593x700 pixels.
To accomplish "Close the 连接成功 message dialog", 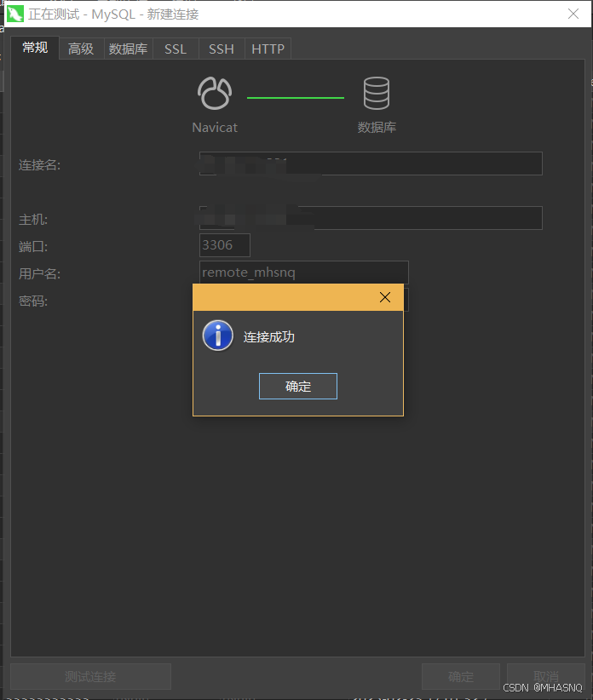I will pos(385,297).
